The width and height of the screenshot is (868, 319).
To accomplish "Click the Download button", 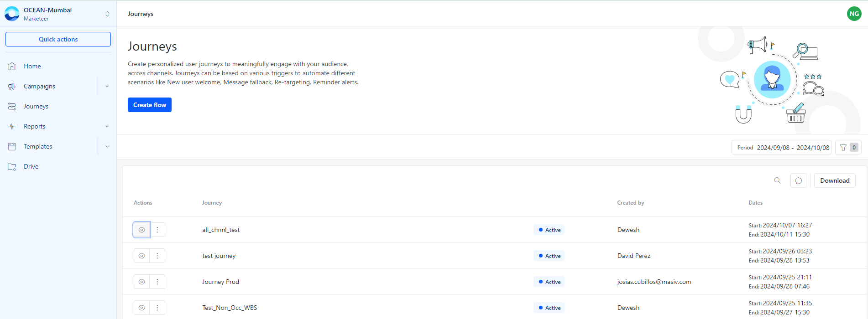I will tap(835, 180).
